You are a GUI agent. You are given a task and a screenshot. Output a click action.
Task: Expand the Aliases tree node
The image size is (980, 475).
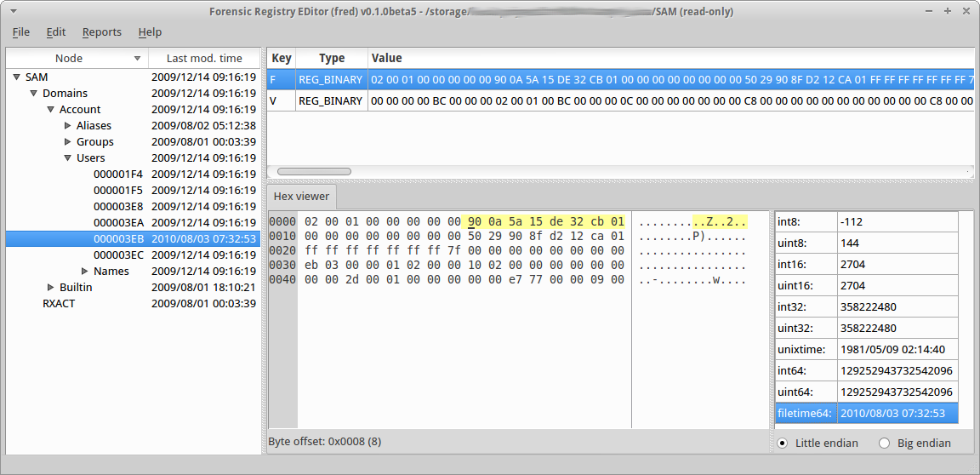[68, 126]
